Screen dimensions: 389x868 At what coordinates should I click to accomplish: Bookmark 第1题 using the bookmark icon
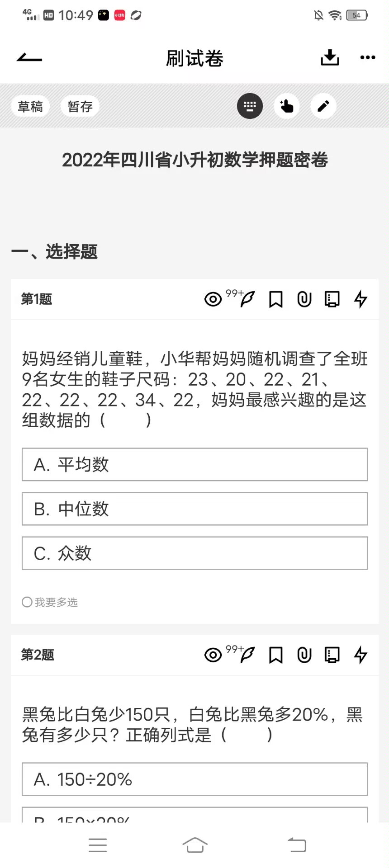click(276, 299)
